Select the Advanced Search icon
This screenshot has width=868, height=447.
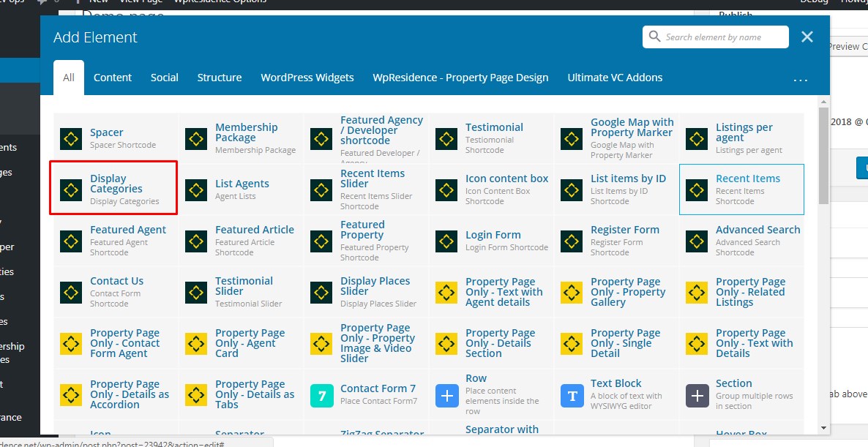(x=697, y=241)
